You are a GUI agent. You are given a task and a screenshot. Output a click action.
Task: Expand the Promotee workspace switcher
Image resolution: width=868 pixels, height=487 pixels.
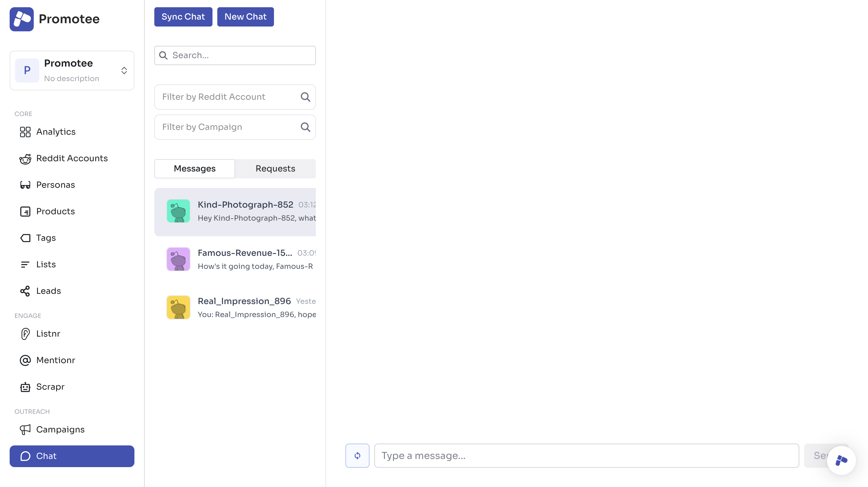(x=124, y=71)
